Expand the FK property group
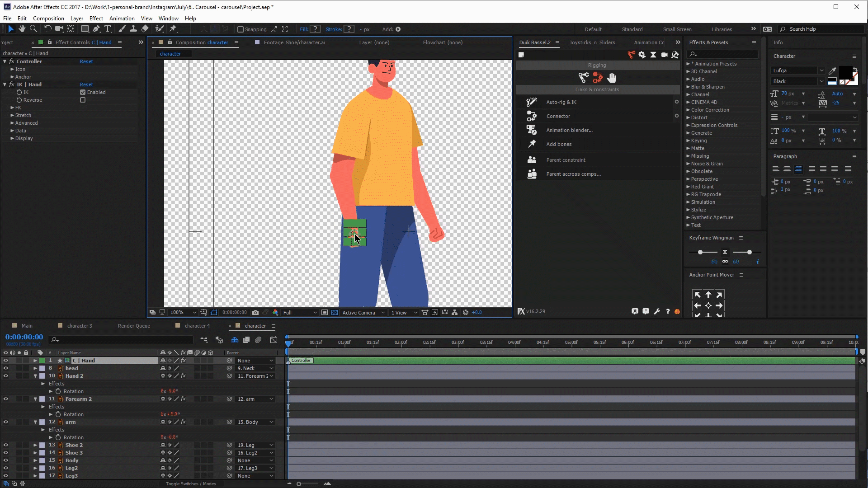 [x=12, y=108]
